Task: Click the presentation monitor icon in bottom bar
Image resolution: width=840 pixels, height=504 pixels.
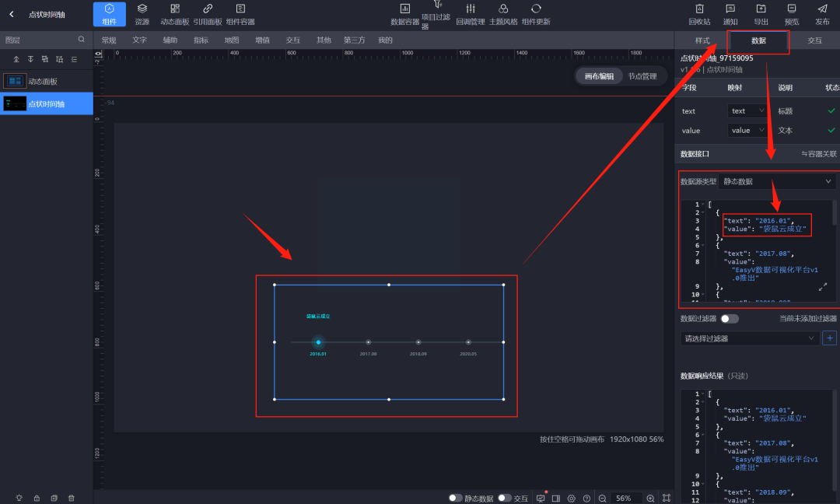Action: point(541,498)
